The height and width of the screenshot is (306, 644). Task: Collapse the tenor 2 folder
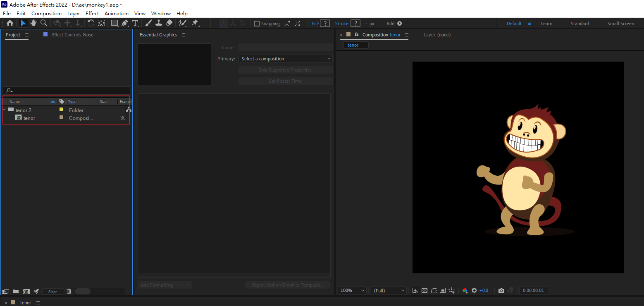[4, 110]
